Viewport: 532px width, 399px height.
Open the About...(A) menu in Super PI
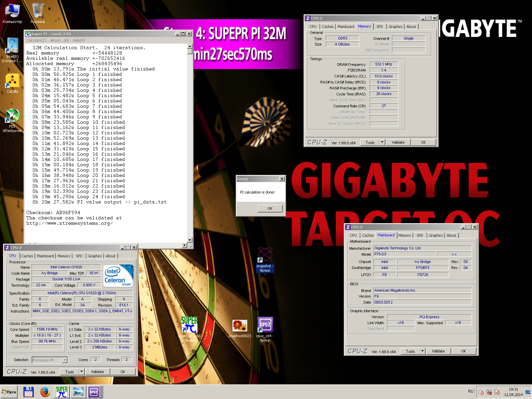60,40
